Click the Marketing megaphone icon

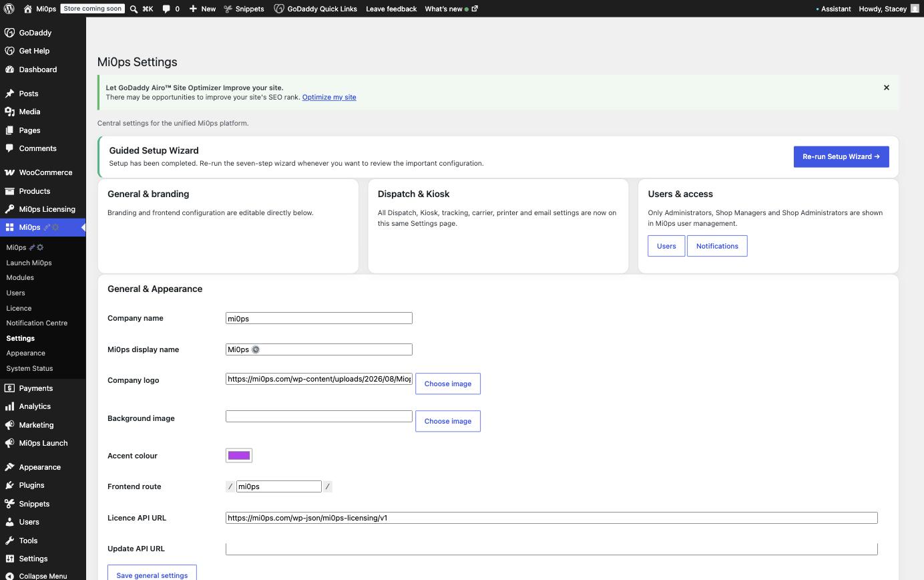coord(9,425)
